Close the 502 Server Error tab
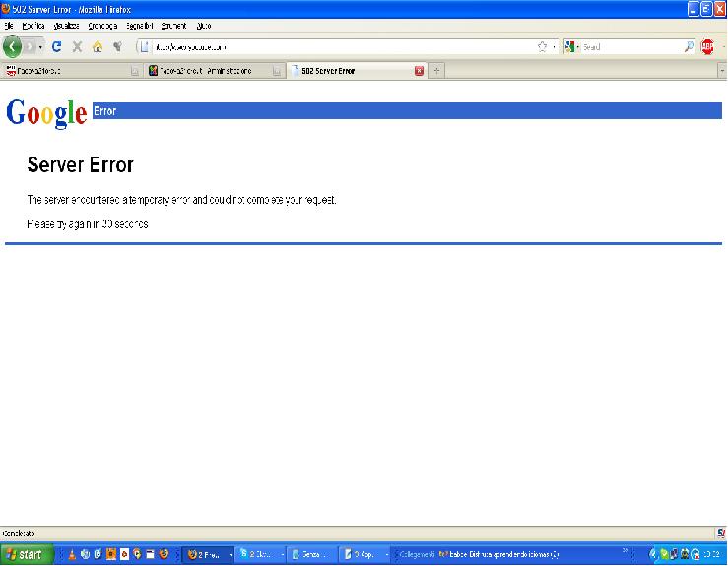Image resolution: width=728 pixels, height=566 pixels. pyautogui.click(x=419, y=71)
